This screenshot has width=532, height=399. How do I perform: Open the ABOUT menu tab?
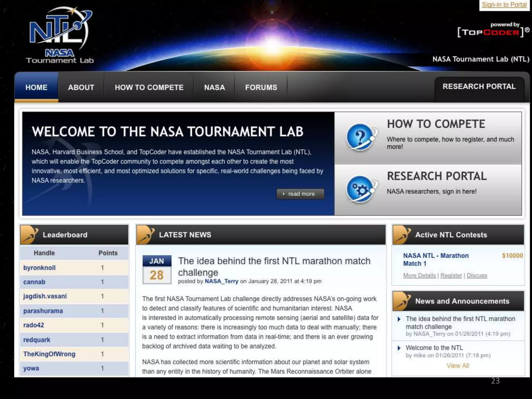[x=81, y=87]
